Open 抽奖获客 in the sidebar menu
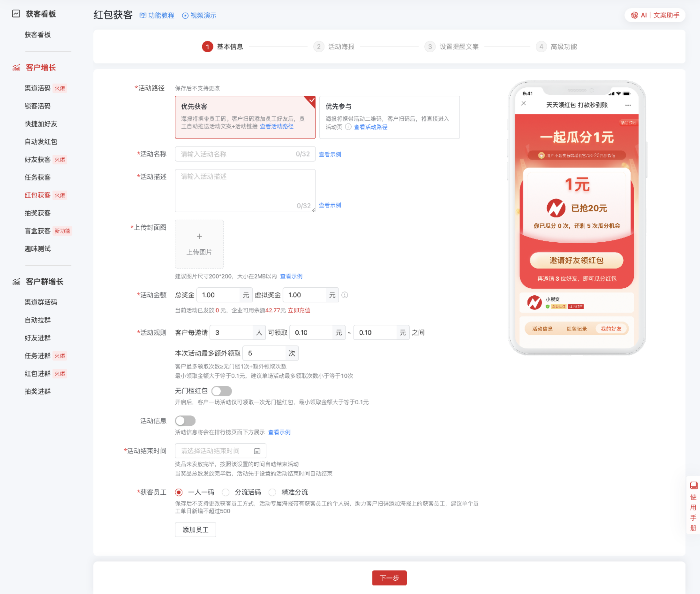This screenshot has width=700, height=594. pos(37,213)
